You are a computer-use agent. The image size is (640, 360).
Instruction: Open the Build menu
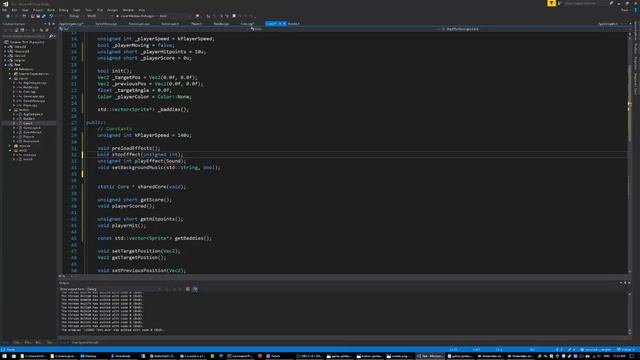coord(51,10)
